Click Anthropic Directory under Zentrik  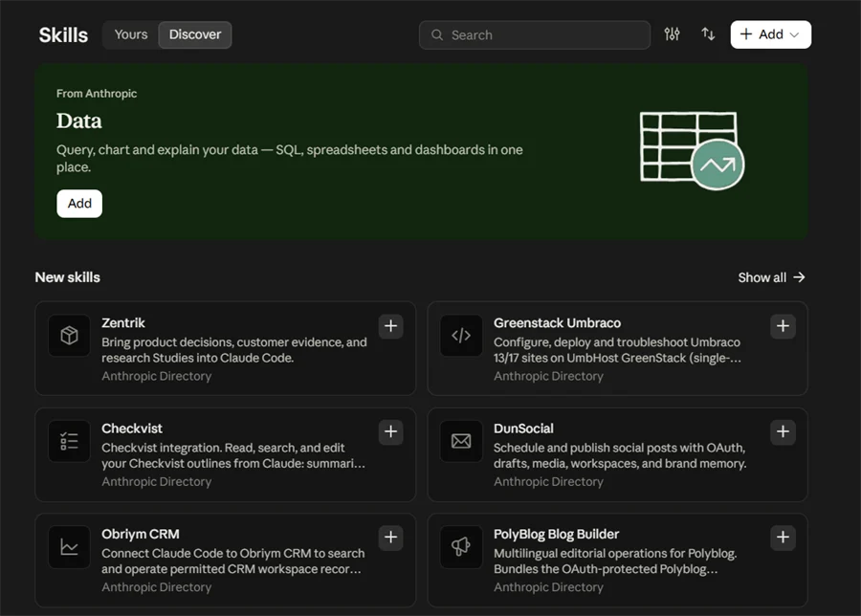[157, 376]
